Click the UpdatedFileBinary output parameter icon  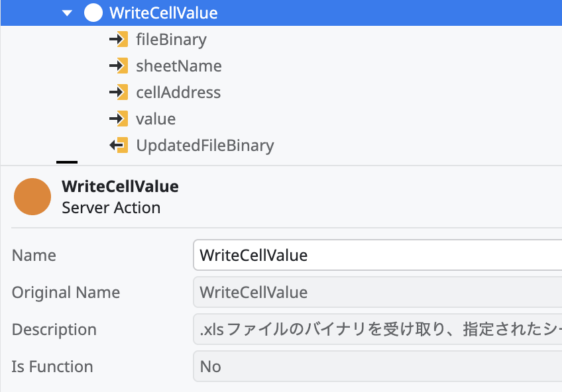(119, 145)
